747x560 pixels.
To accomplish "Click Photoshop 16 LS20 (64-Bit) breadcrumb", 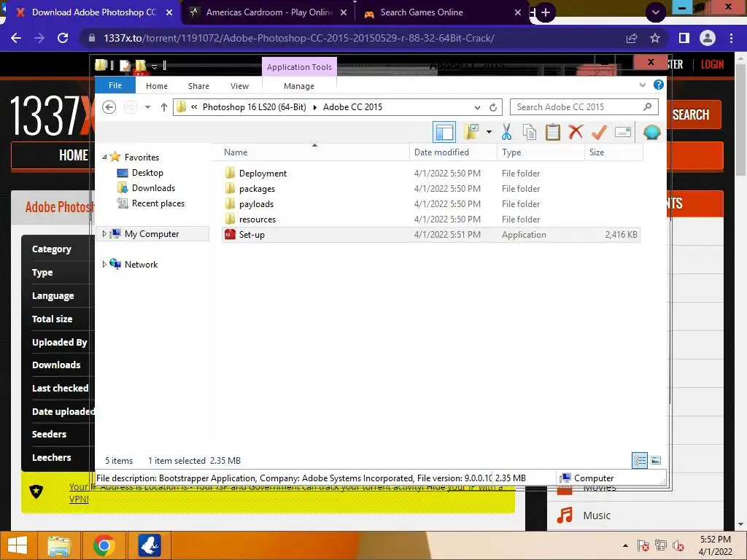I will point(254,107).
